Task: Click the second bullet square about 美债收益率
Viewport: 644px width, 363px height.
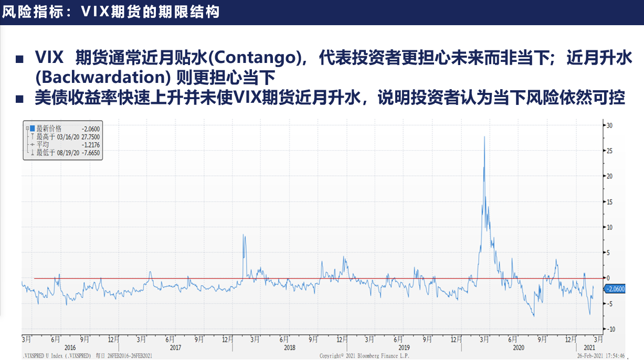Action: coord(19,99)
